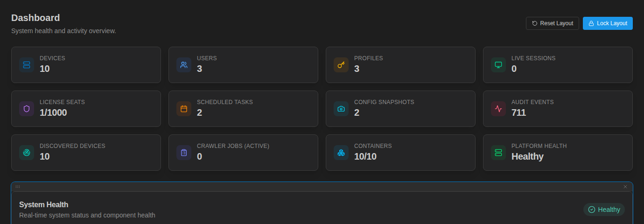Click the Crawler Jobs (Active) value 0
Image resolution: width=644 pixels, height=224 pixels.
pos(199,156)
